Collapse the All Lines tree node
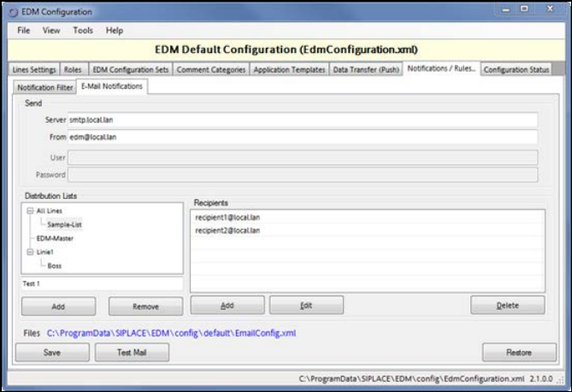The height and width of the screenshot is (392, 572). [31, 211]
